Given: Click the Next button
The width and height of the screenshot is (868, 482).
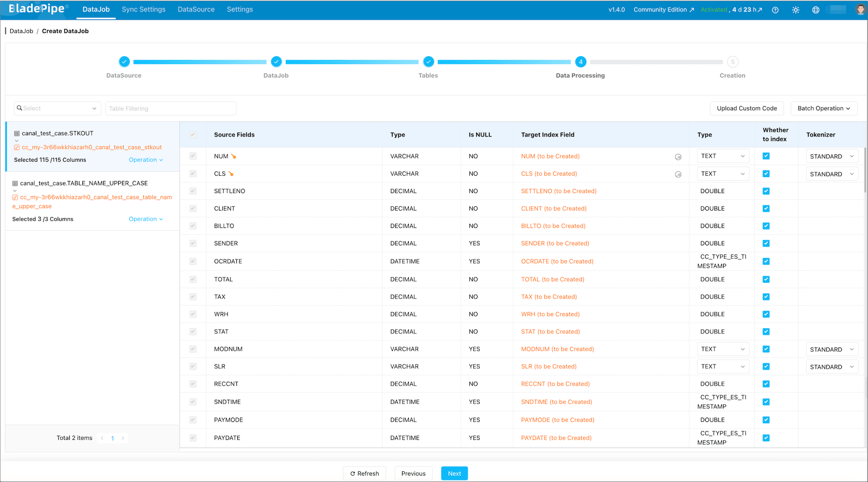Looking at the screenshot, I should click(454, 473).
